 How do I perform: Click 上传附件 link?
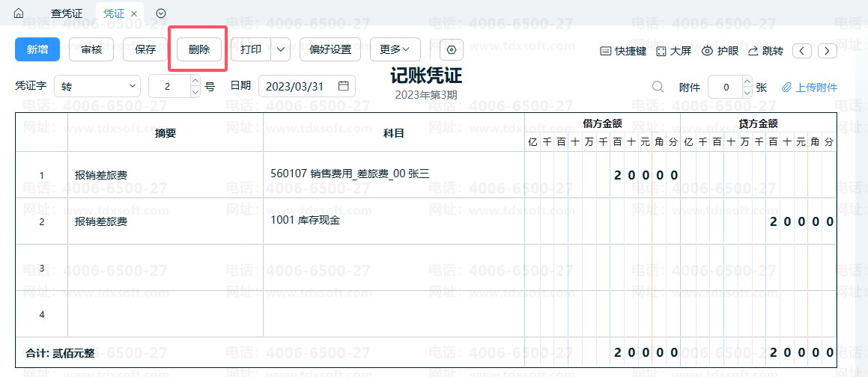pos(810,88)
